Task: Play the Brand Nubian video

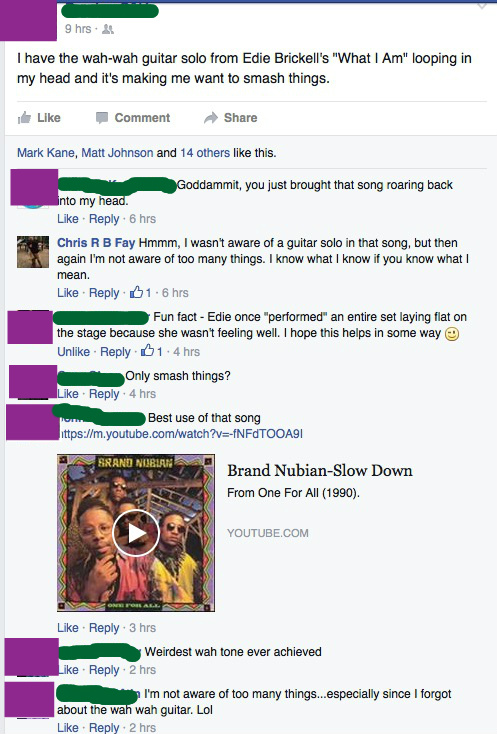Action: click(136, 533)
